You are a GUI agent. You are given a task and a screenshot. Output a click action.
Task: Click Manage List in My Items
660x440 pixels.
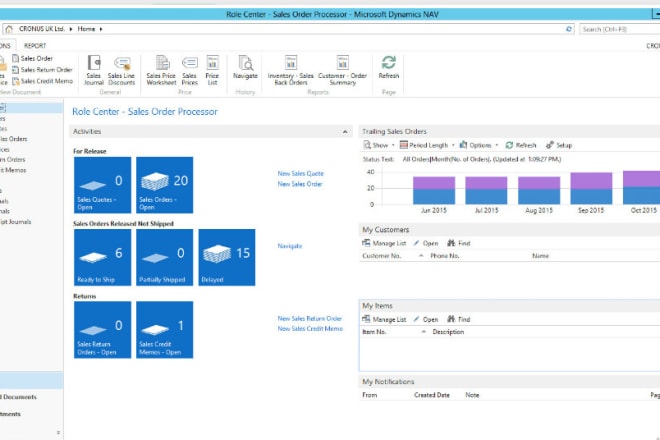(384, 320)
